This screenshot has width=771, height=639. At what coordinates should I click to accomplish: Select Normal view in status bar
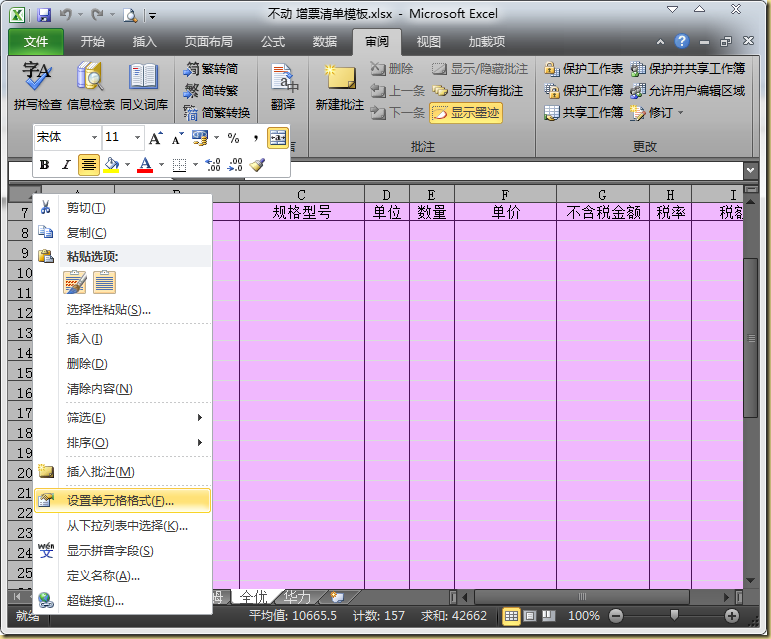coord(511,616)
